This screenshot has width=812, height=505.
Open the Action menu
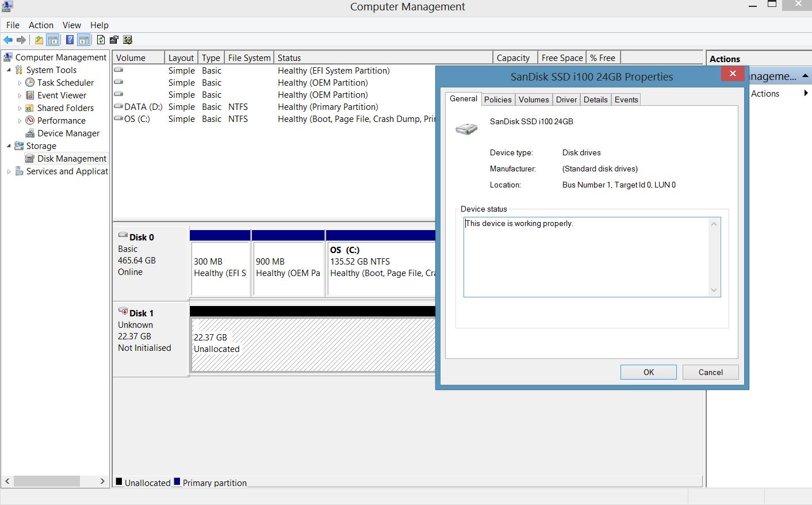pyautogui.click(x=41, y=25)
